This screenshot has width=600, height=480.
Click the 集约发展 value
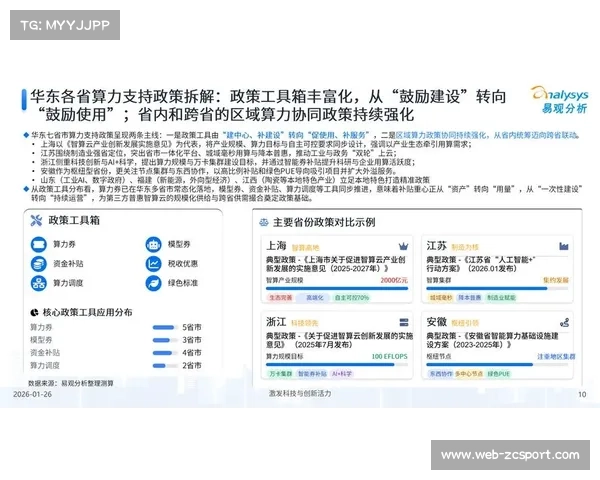[x=556, y=280]
